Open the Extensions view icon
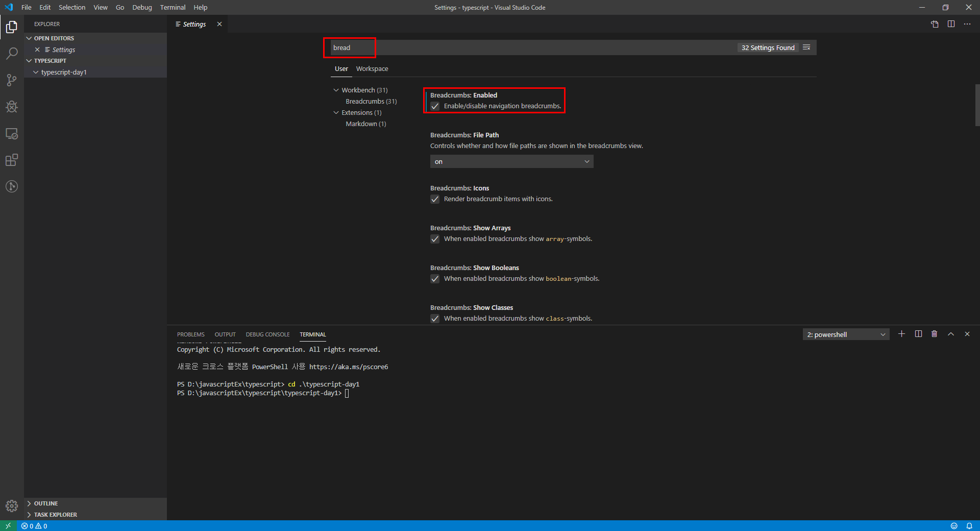 click(12, 160)
